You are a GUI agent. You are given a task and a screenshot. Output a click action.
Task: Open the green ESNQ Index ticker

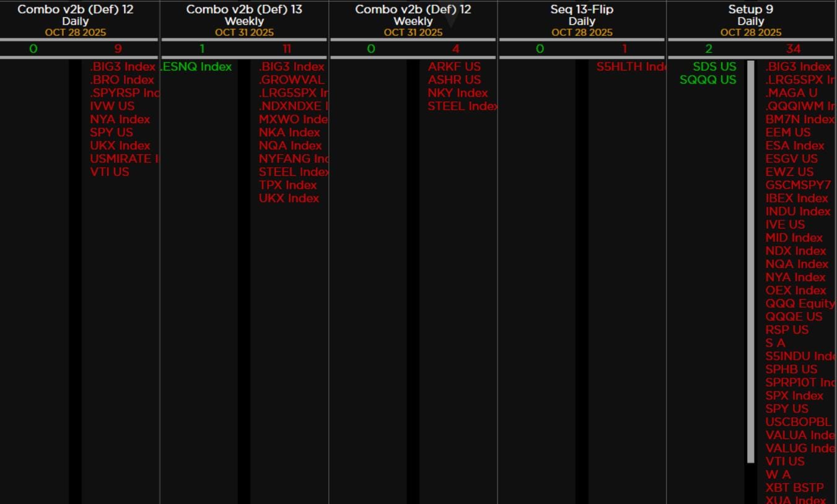(196, 67)
